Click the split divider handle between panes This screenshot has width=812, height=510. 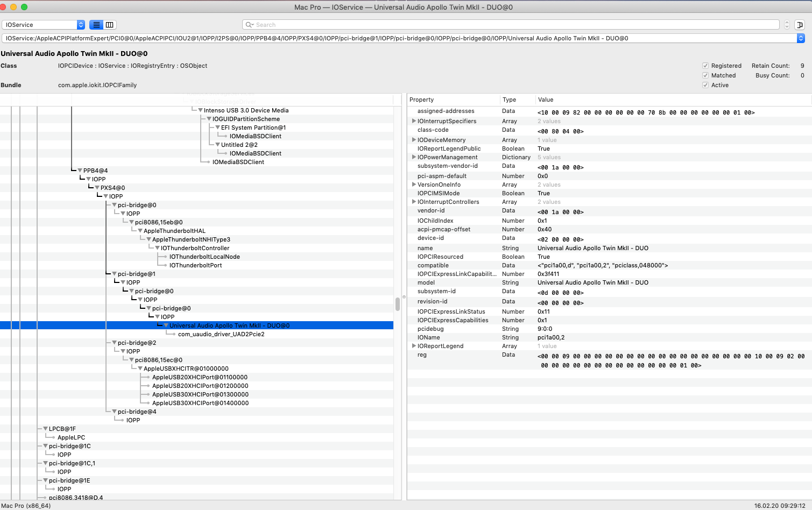[x=404, y=297]
